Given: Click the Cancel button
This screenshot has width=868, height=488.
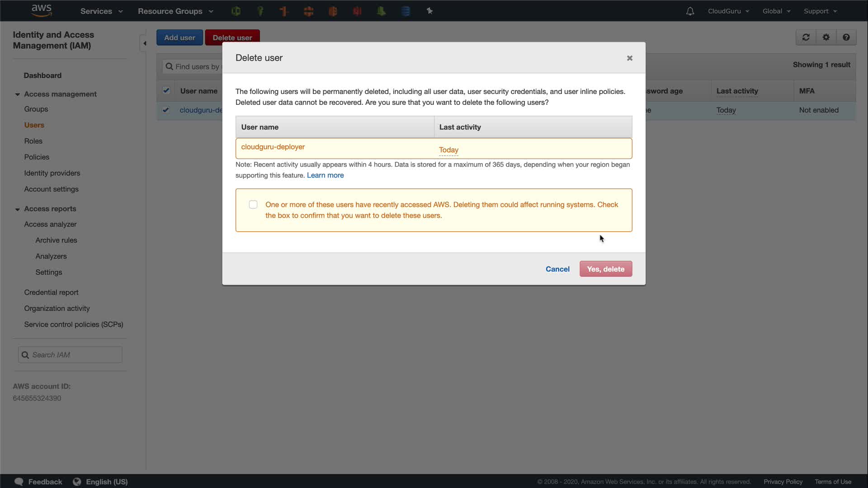Looking at the screenshot, I should pyautogui.click(x=557, y=269).
